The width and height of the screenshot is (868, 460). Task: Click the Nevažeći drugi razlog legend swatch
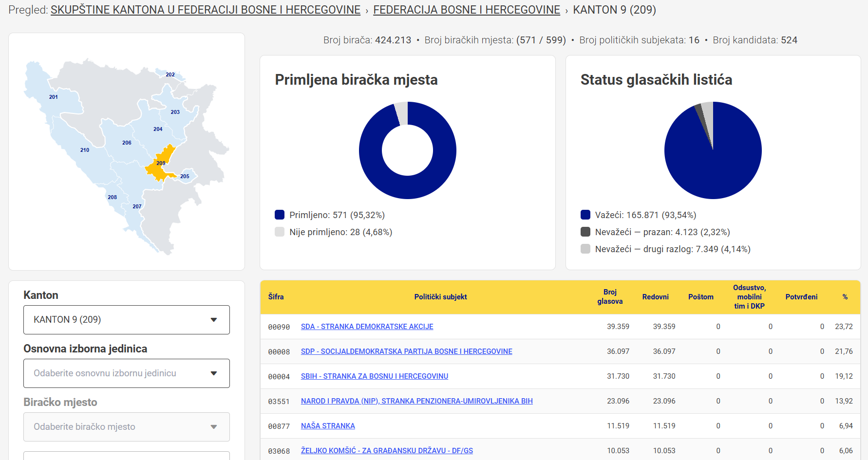[x=585, y=249]
